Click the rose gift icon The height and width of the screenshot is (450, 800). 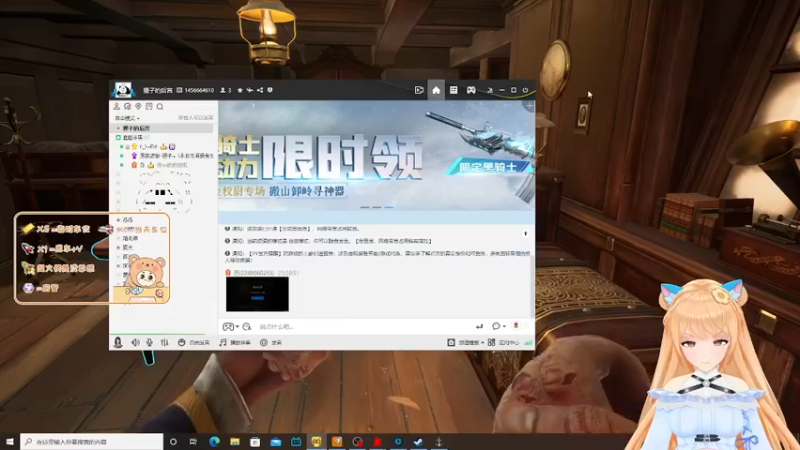[x=516, y=326]
